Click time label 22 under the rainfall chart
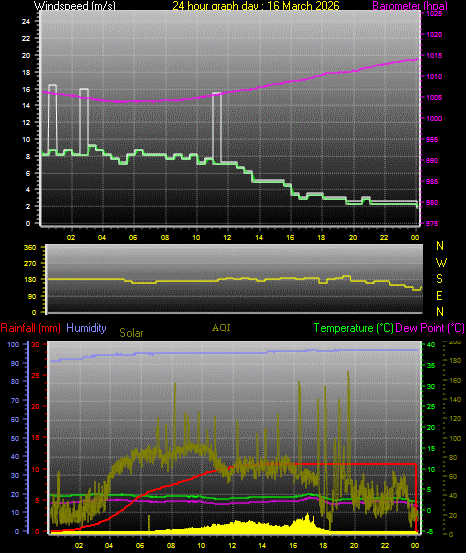466x553 pixels. (x=385, y=545)
